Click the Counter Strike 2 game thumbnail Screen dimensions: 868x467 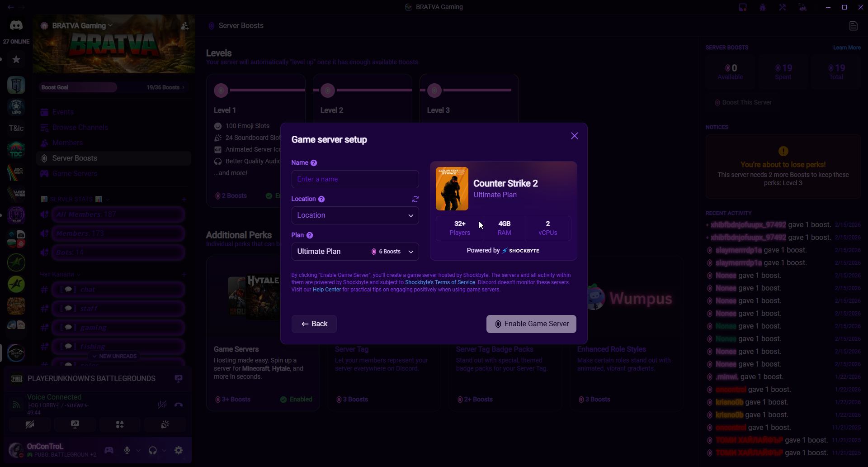(452, 189)
